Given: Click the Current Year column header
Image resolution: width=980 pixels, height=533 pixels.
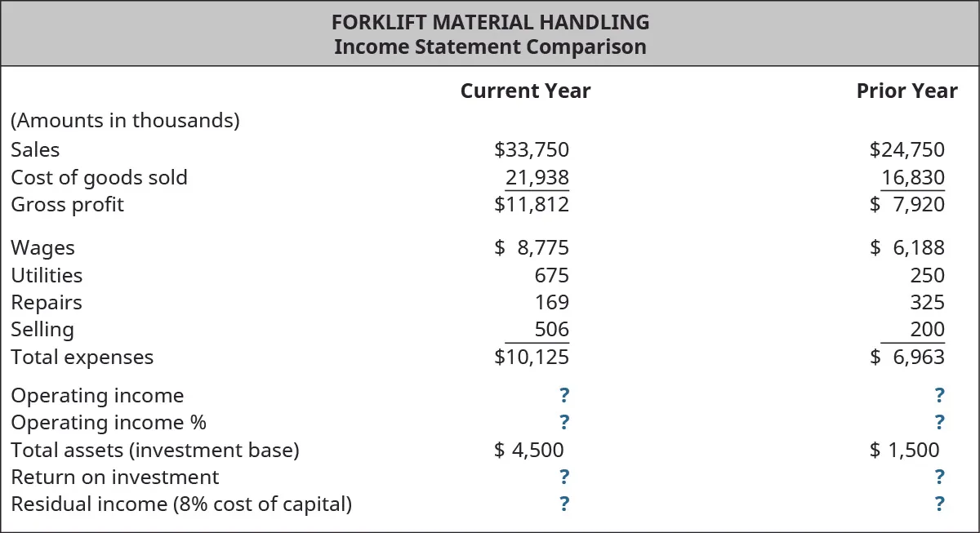Looking at the screenshot, I should coord(525,91).
